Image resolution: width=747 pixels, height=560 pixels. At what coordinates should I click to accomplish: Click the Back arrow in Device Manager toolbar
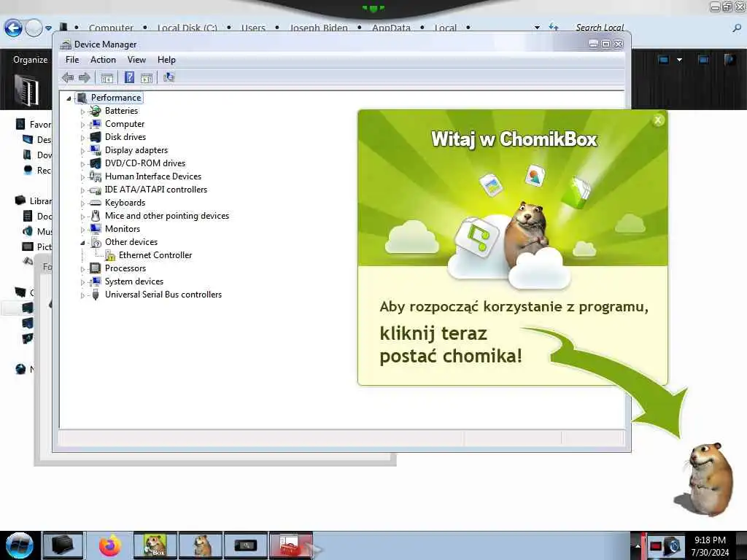click(x=68, y=77)
